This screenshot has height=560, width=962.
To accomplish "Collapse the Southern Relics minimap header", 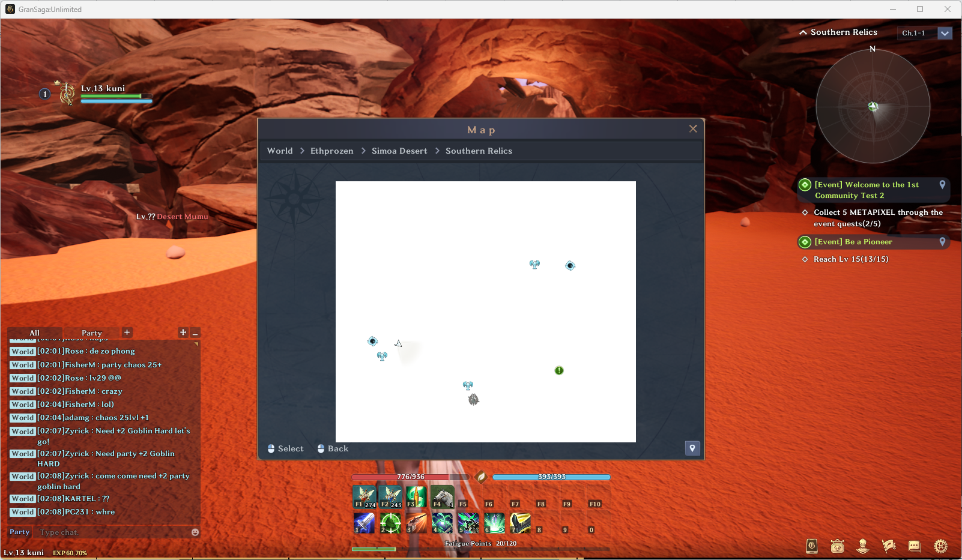I will click(803, 32).
